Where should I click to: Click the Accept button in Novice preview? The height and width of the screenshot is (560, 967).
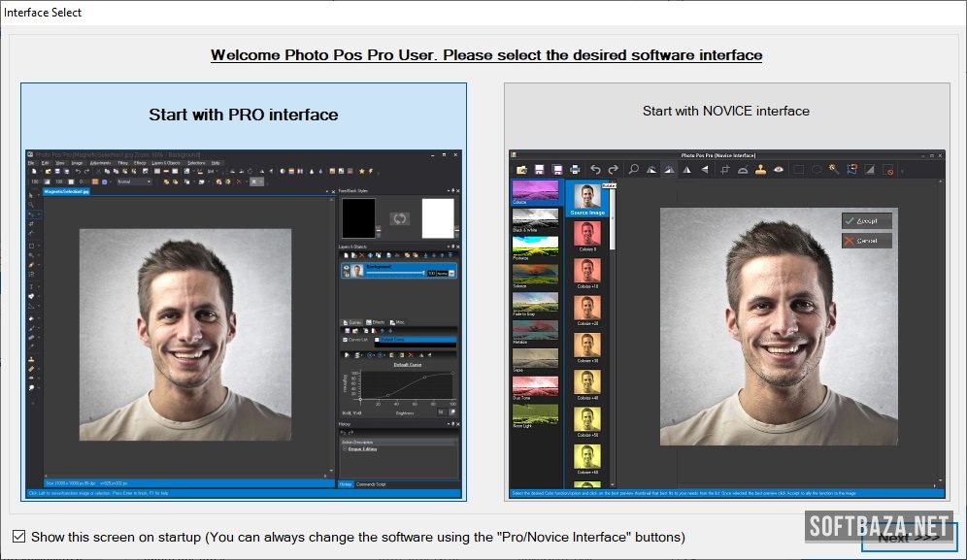pyautogui.click(x=866, y=221)
